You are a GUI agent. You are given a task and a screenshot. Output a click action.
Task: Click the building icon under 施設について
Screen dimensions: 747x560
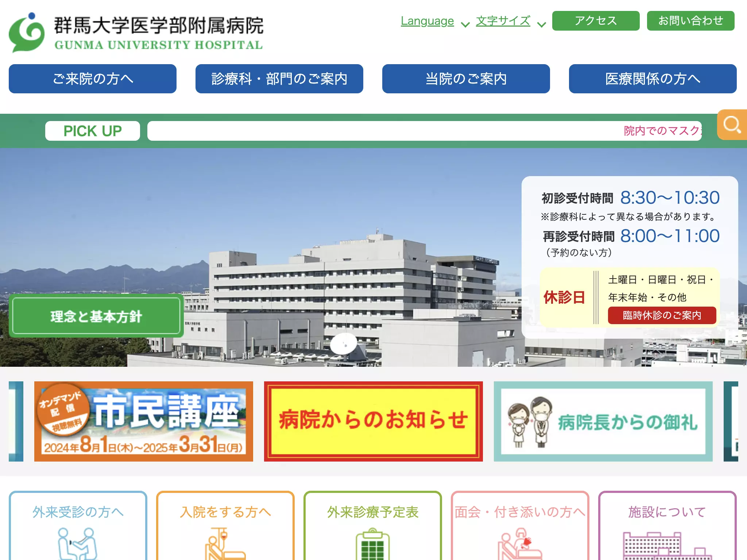(x=667, y=546)
